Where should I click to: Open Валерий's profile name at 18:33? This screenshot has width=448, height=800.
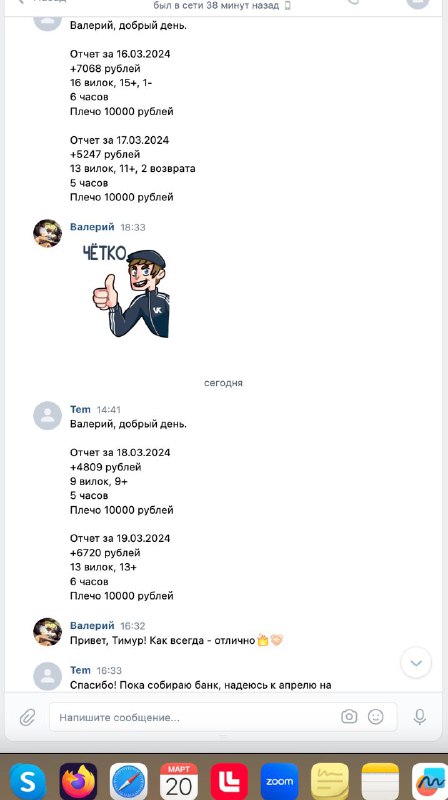point(92,227)
